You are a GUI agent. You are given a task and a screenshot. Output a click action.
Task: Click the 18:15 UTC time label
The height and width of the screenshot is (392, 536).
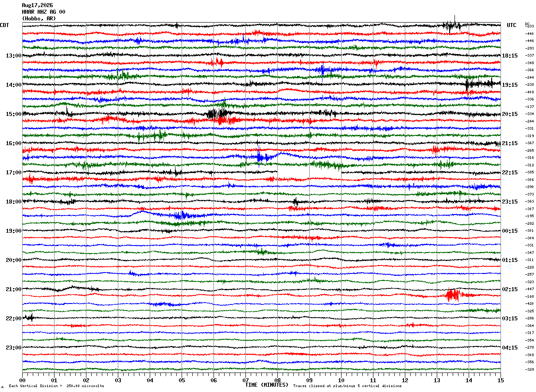tap(510, 56)
